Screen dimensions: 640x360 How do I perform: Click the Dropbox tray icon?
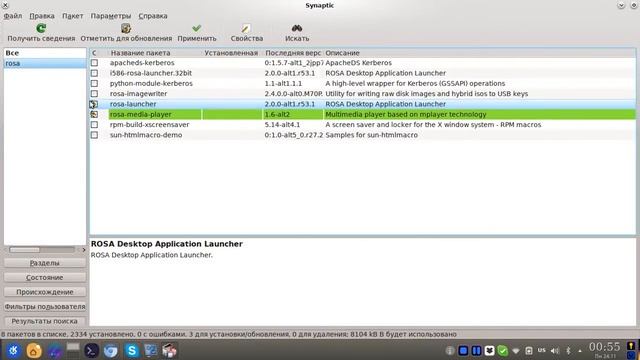click(x=489, y=351)
